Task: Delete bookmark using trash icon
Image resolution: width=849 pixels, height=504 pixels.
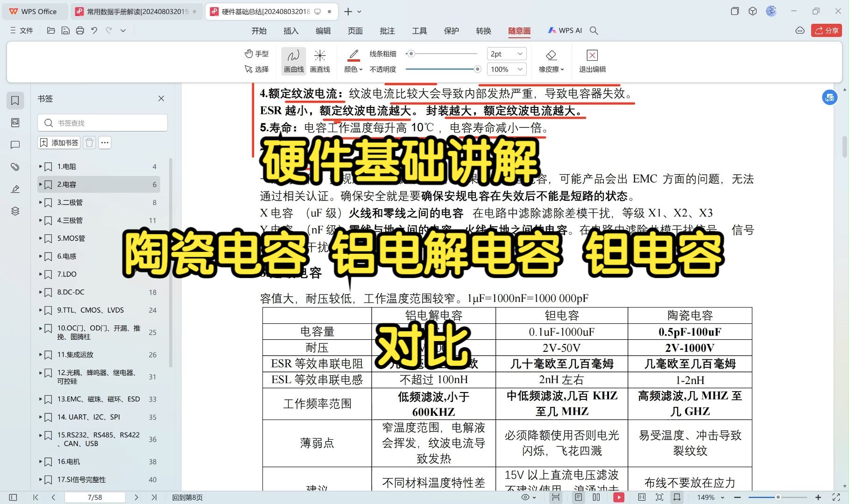Action: (90, 142)
